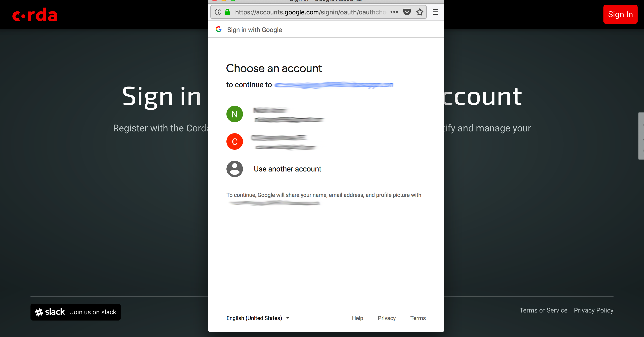The height and width of the screenshot is (337, 644).
Task: Click the blurred app link after 'to continue to'
Action: 334,85
